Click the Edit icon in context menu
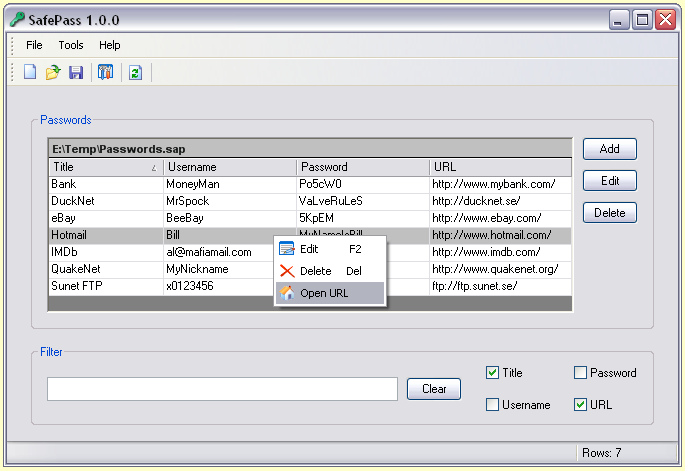Screen dimensions: 685x471 [x=287, y=249]
